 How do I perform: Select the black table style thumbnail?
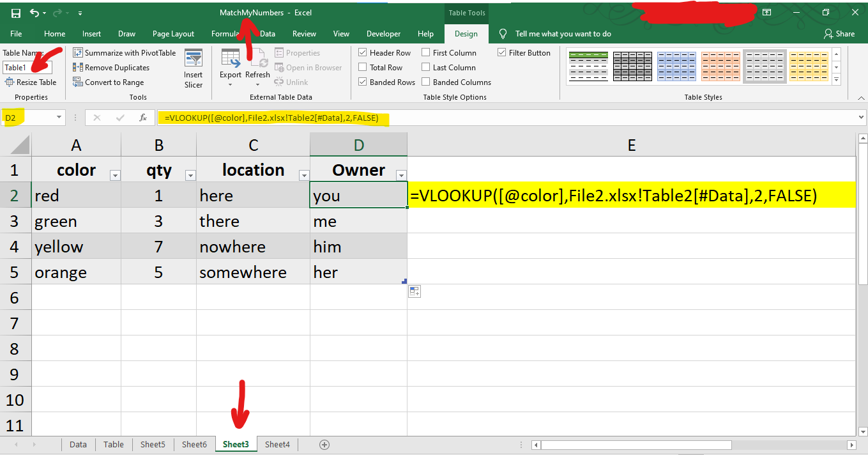tap(632, 68)
